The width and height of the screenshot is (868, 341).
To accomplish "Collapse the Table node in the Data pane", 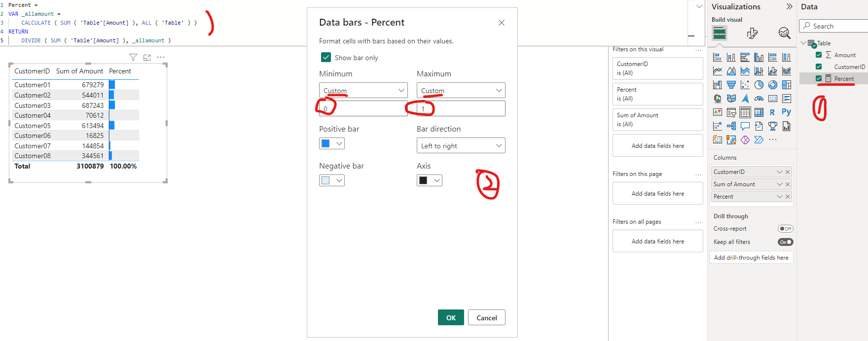I will tap(803, 43).
